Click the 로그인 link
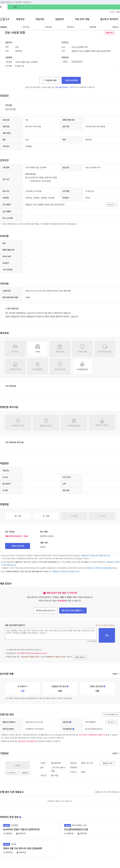120x868 pixels. point(112,12)
